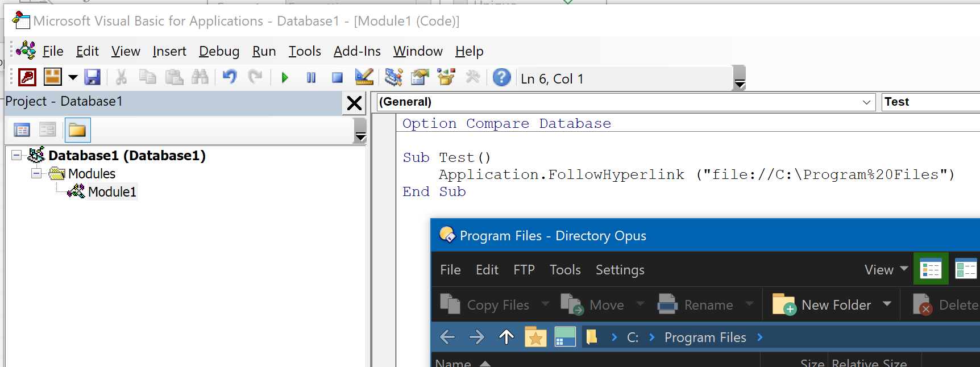The image size is (980, 367).
Task: Run the Sub with the play icon
Action: [x=285, y=77]
